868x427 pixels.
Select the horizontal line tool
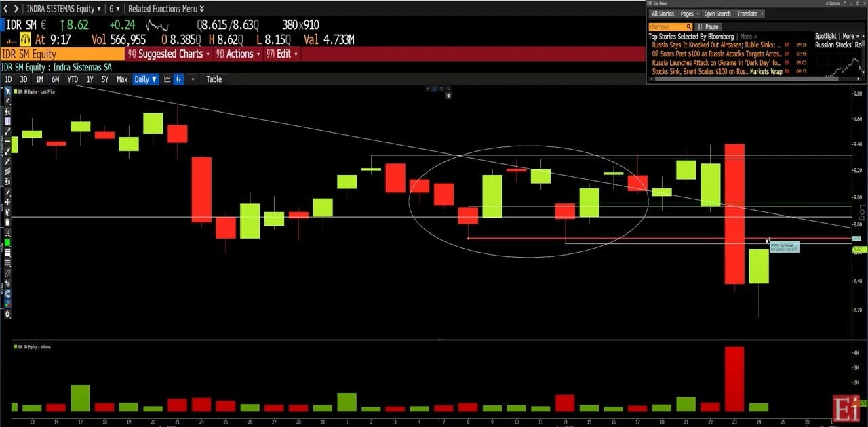pos(8,142)
